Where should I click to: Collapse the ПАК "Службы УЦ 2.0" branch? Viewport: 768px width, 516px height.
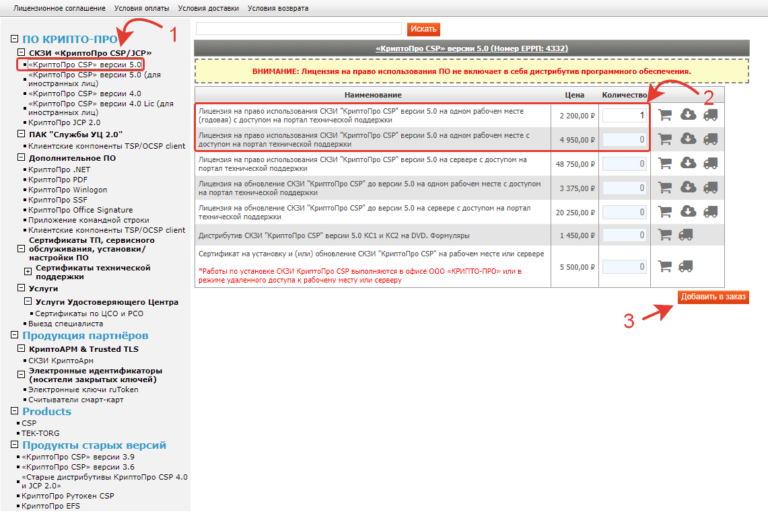pos(21,134)
